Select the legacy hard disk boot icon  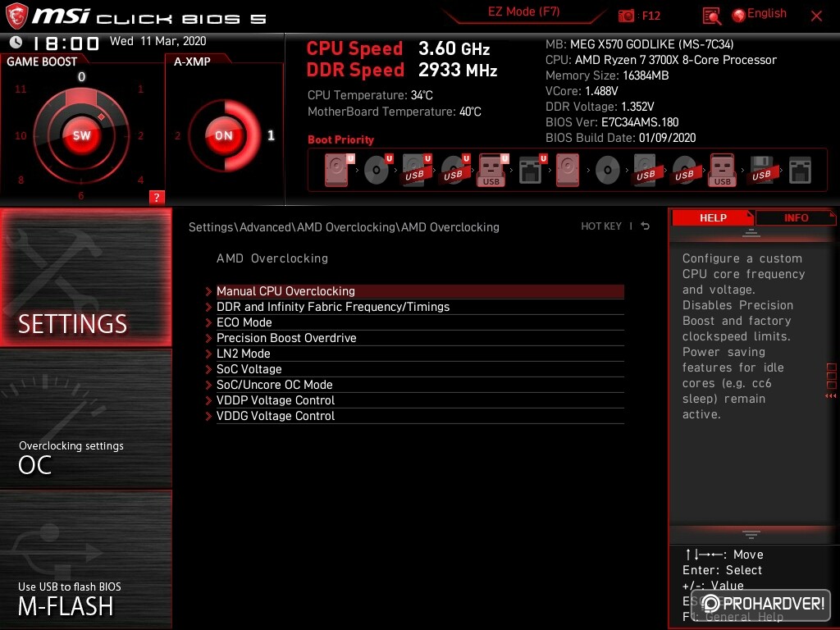point(568,170)
